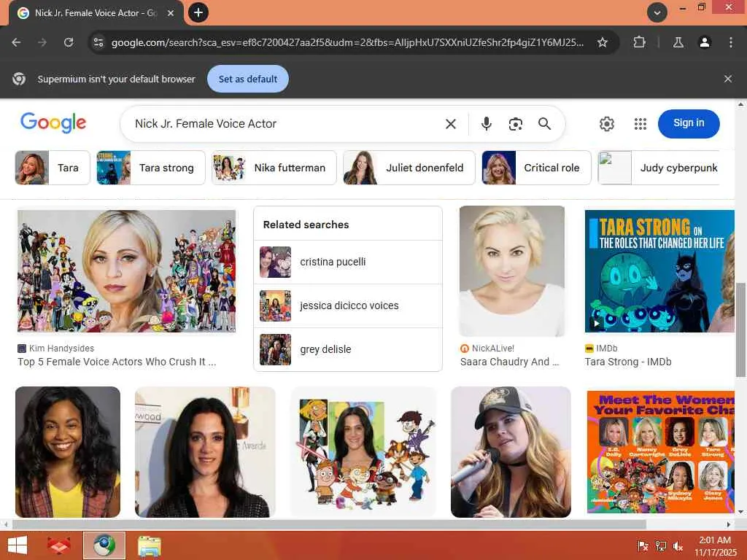
Task: Close the Nick Jr. Female Voice Actor tab
Action: [x=171, y=13]
